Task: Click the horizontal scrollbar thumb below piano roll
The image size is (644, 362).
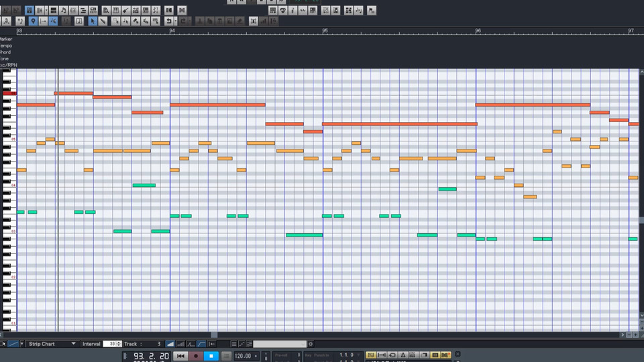Action: [x=214, y=335]
